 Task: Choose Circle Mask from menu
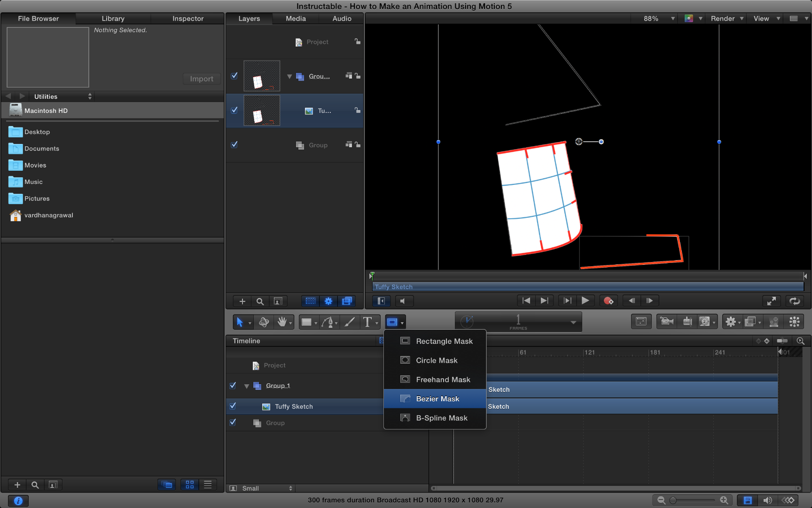coord(435,360)
